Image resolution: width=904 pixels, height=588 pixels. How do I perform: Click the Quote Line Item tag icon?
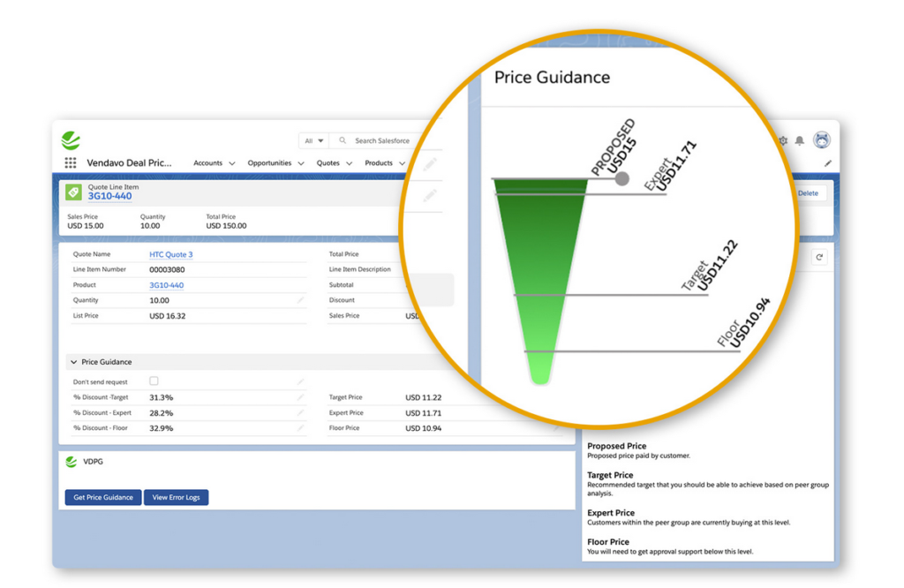tap(74, 191)
